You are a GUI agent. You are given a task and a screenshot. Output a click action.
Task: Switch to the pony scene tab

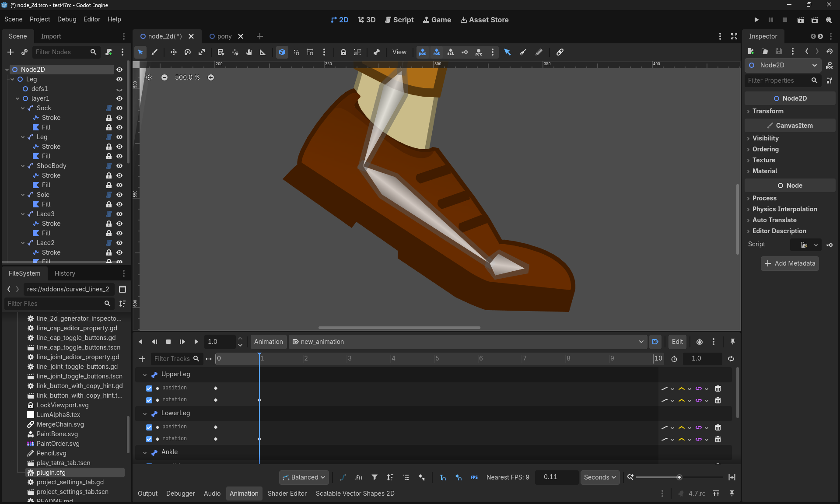coord(224,36)
